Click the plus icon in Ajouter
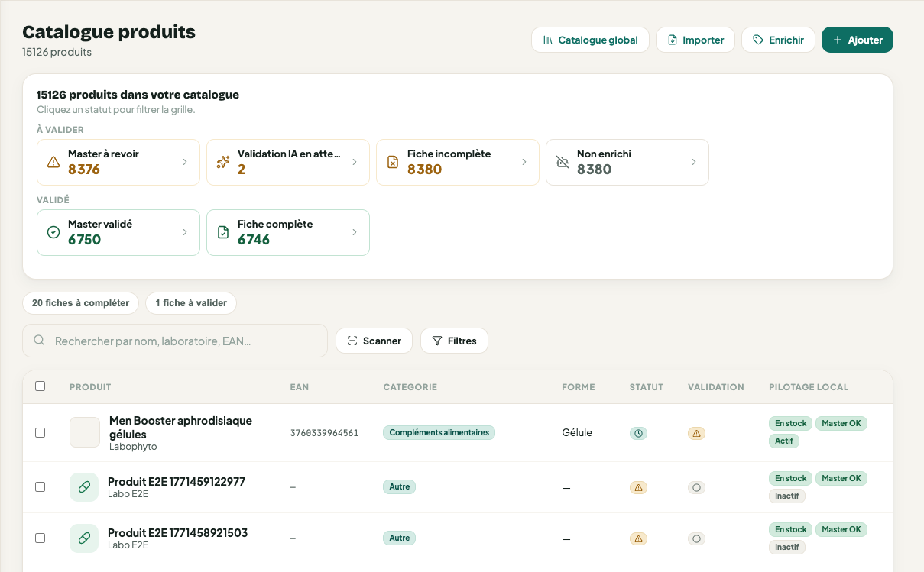924x572 pixels. (838, 40)
